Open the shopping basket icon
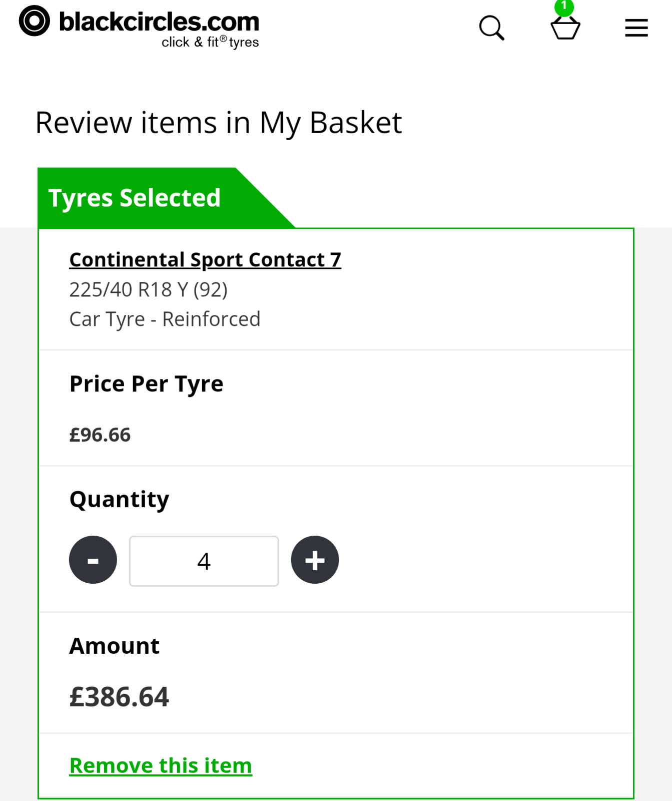 [565, 29]
